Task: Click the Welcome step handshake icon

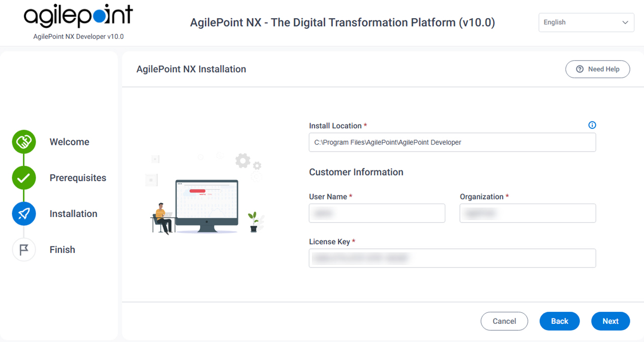Action: pyautogui.click(x=24, y=142)
